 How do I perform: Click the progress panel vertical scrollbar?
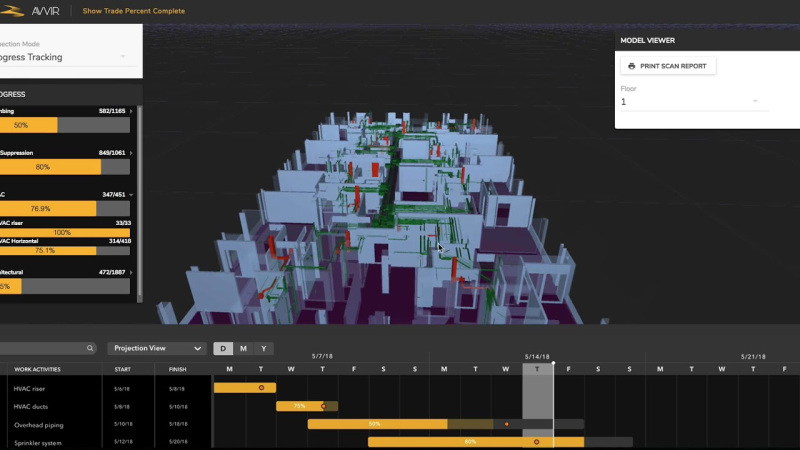(140, 204)
